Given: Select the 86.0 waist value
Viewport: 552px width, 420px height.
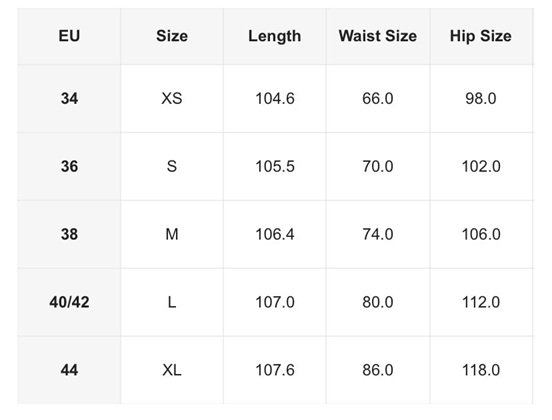Looking at the screenshot, I should 378,370.
